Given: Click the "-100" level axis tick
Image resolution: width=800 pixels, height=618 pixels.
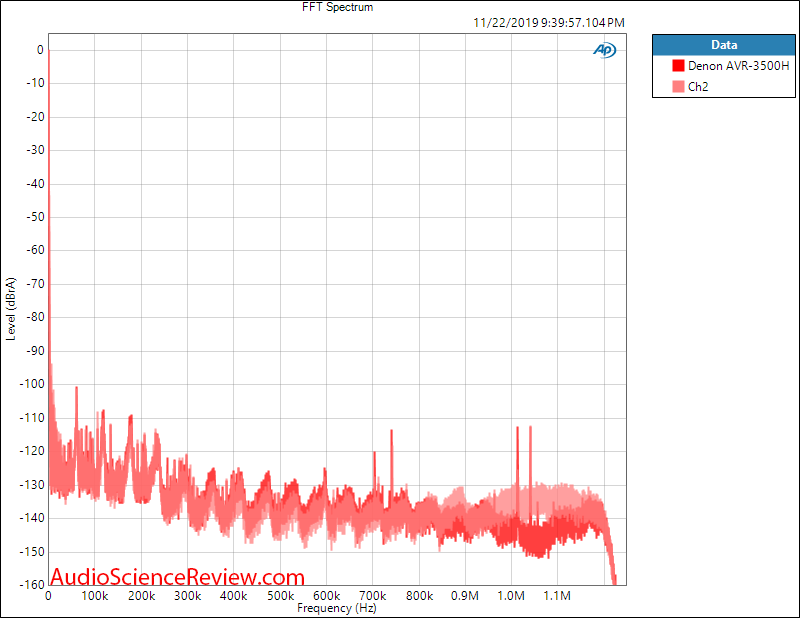Looking at the screenshot, I should [x=33, y=384].
